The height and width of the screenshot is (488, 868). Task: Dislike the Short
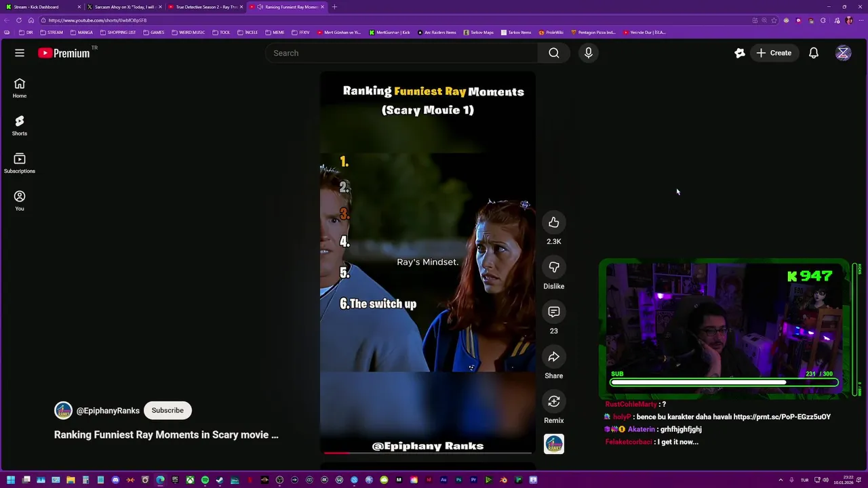[554, 267]
